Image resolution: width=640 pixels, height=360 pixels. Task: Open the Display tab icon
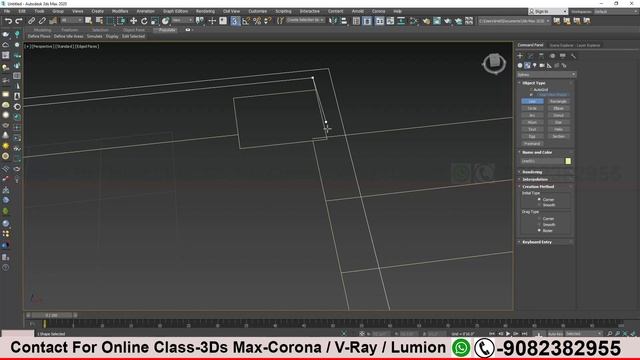562,56
